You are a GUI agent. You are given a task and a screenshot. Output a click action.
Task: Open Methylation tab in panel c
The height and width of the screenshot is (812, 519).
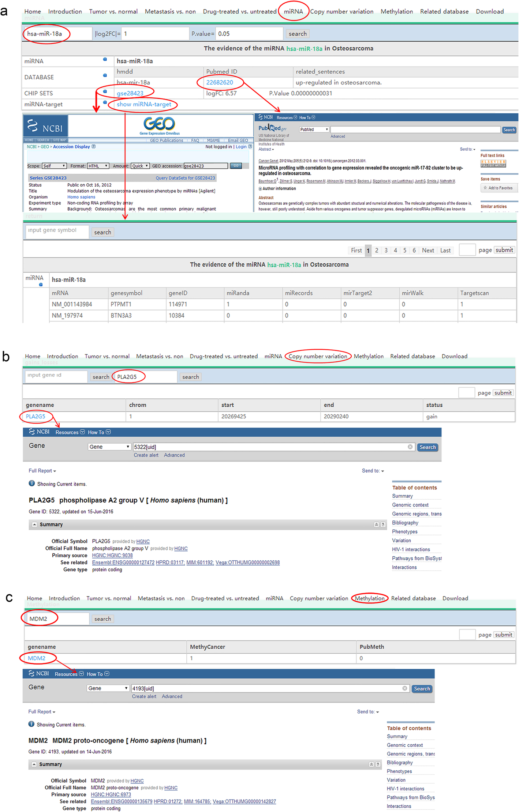pos(370,598)
